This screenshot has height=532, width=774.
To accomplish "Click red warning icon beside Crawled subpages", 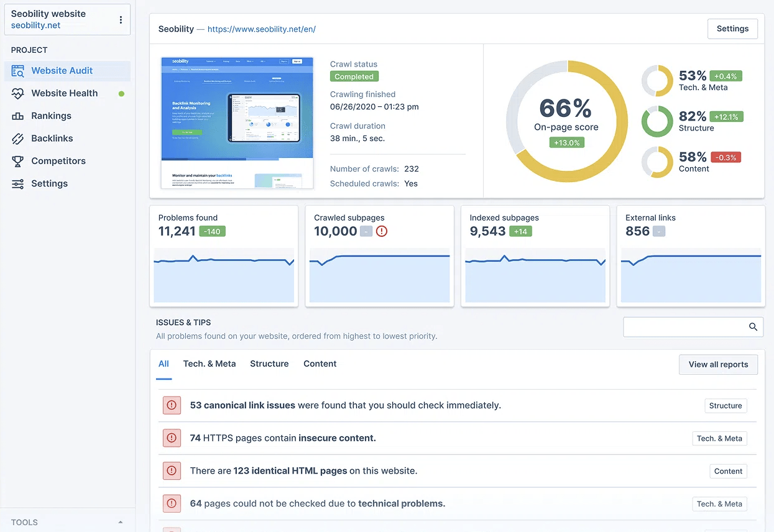I will (x=382, y=231).
